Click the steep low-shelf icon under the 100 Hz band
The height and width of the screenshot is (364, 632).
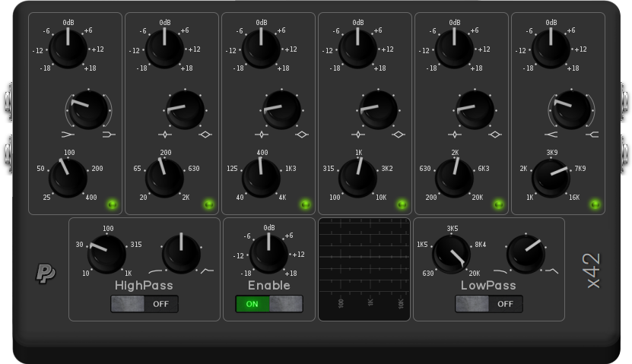[68, 134]
